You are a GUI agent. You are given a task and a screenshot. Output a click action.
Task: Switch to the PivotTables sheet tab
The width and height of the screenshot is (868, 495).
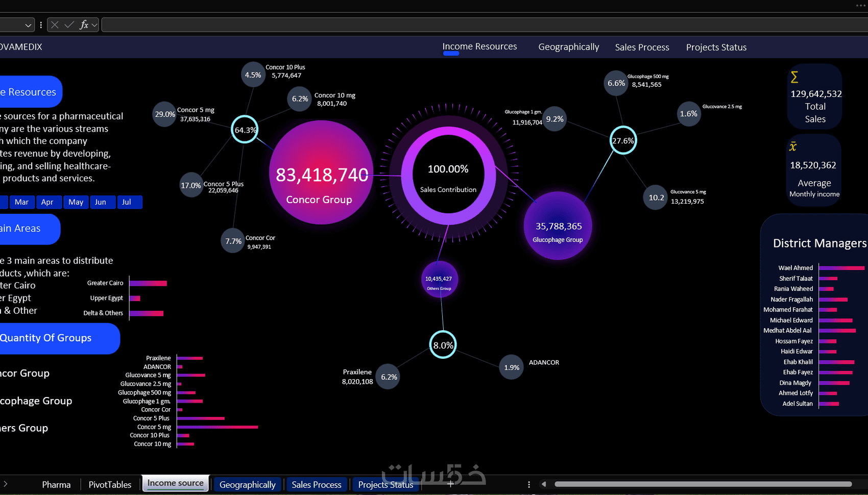tap(110, 484)
